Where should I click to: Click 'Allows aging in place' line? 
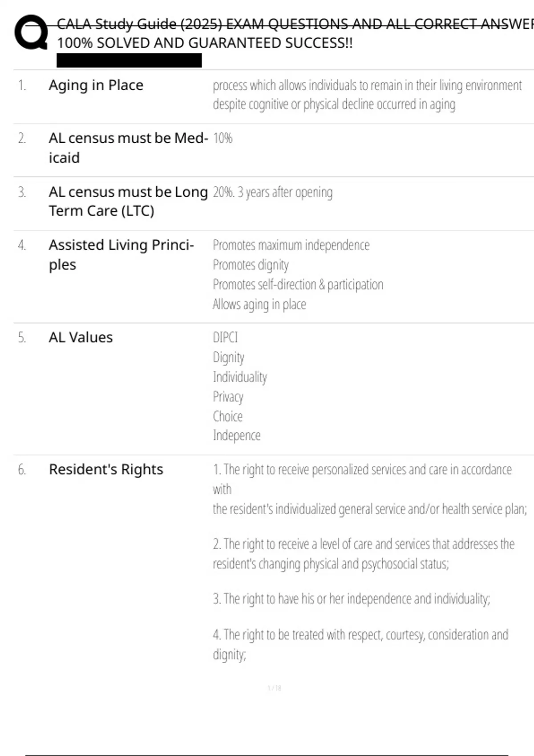tap(259, 305)
